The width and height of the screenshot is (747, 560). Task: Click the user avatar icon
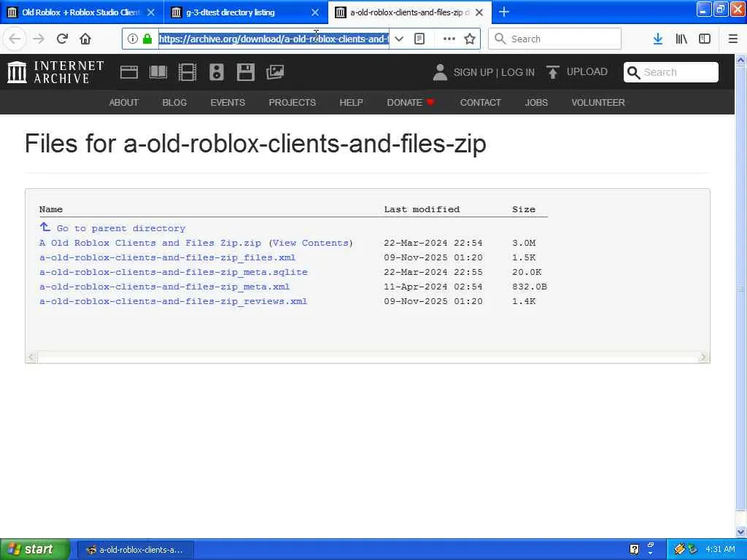click(x=440, y=72)
